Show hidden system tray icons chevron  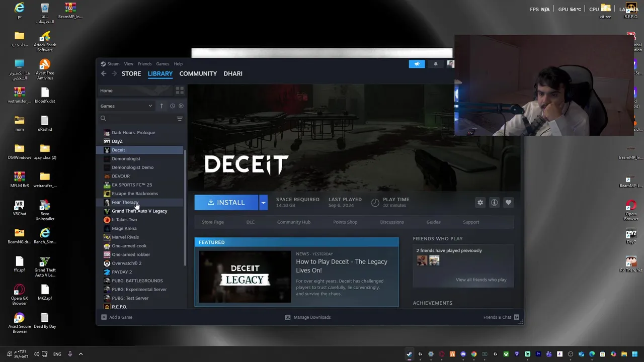80,354
